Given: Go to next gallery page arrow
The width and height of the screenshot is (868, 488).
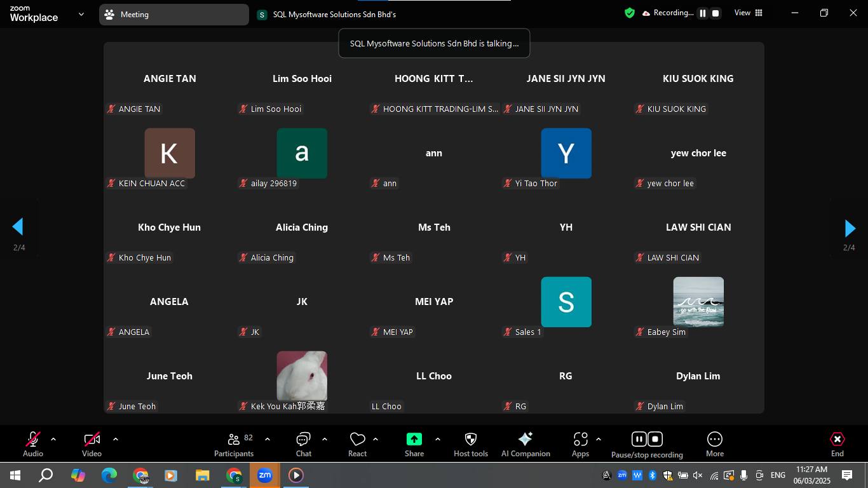Looking at the screenshot, I should (x=850, y=228).
